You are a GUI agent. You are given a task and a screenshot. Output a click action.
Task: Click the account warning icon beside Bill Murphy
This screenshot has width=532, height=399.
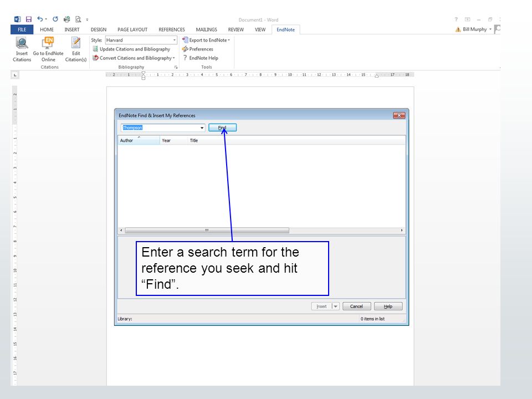coord(458,29)
